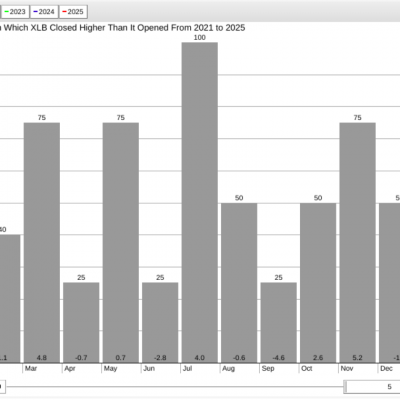Toggle the 2025 year series button
This screenshot has height=400, width=400.
coord(73,12)
